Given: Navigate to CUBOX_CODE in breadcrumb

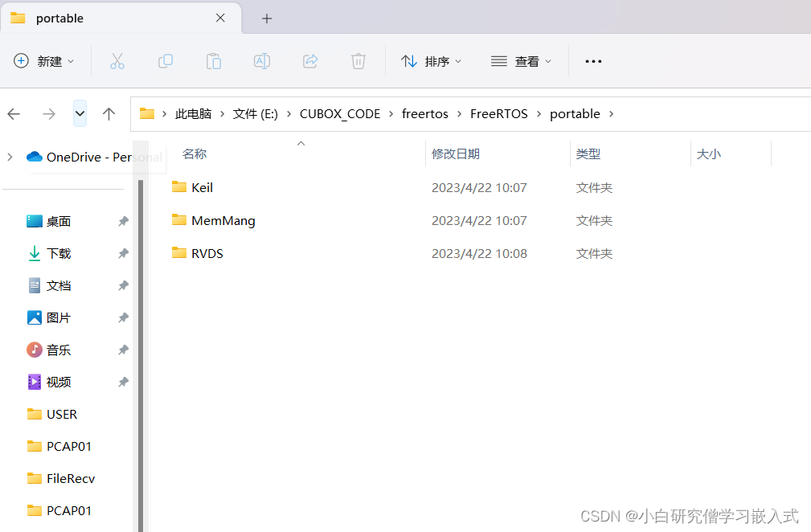Looking at the screenshot, I should [340, 114].
